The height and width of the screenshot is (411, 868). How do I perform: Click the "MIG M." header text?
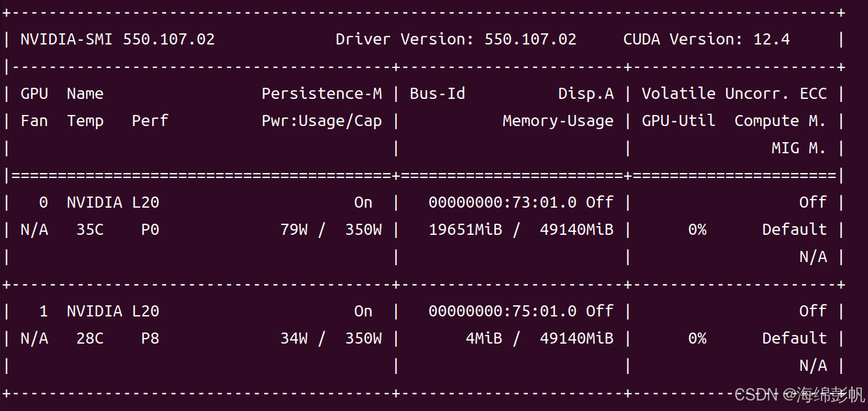(x=799, y=148)
